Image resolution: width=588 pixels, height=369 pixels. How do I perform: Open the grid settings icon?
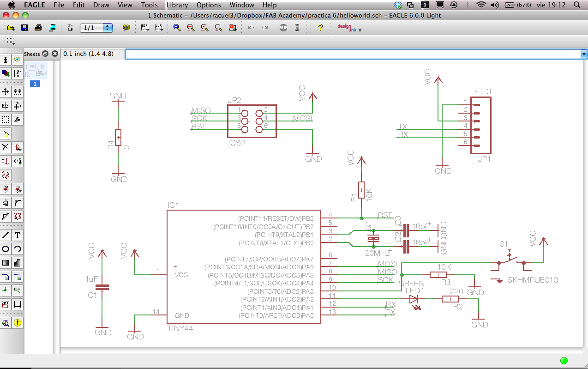pos(10,41)
